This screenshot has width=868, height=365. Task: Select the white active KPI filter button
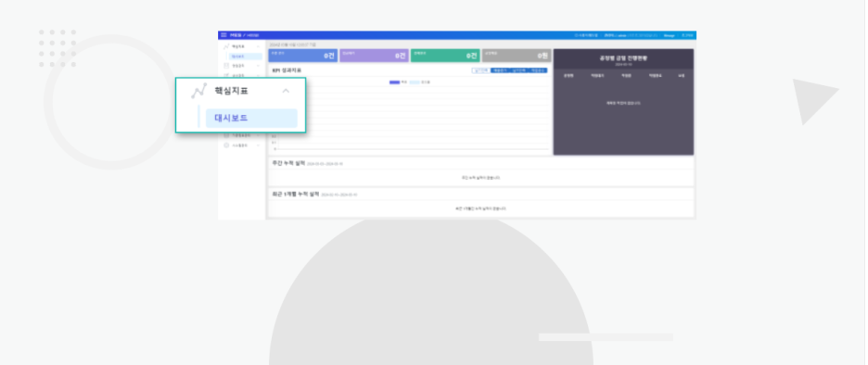480,70
